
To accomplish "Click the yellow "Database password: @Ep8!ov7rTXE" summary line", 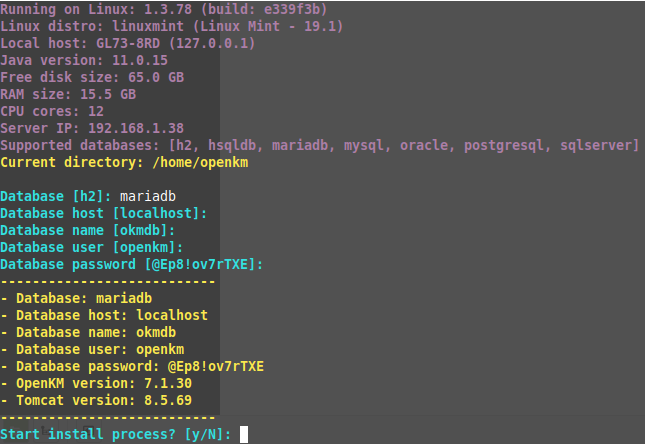I will pos(132,366).
